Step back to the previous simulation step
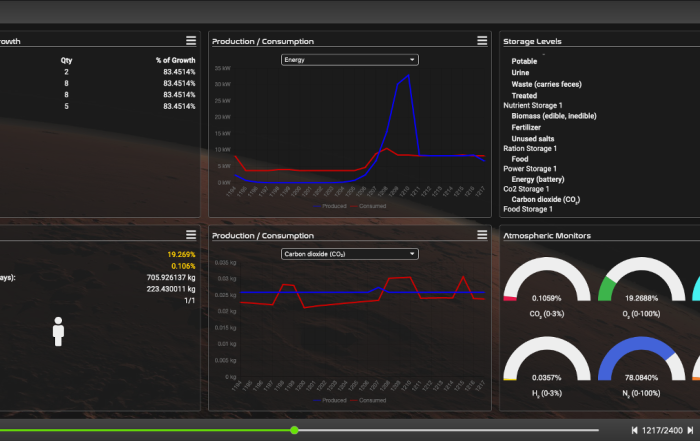700x441 pixels. tap(635, 430)
